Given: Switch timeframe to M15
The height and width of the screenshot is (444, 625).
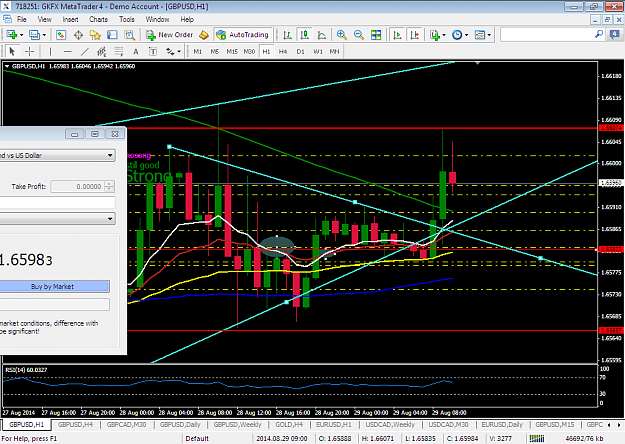Looking at the screenshot, I should point(232,51).
